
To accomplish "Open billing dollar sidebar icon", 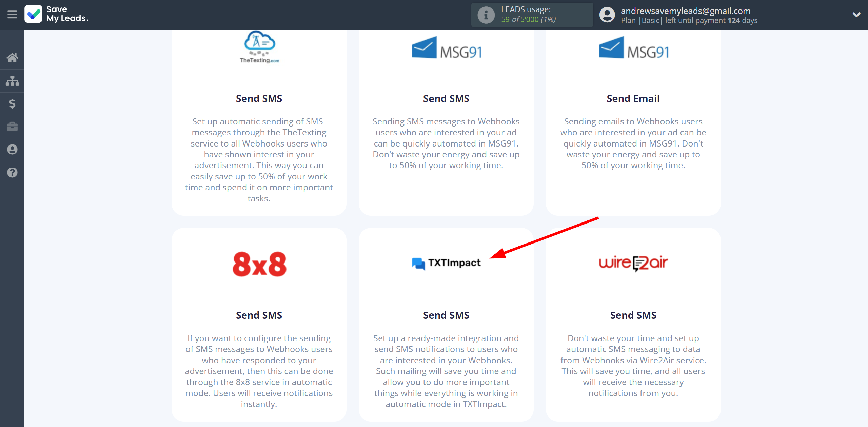I will [x=12, y=103].
